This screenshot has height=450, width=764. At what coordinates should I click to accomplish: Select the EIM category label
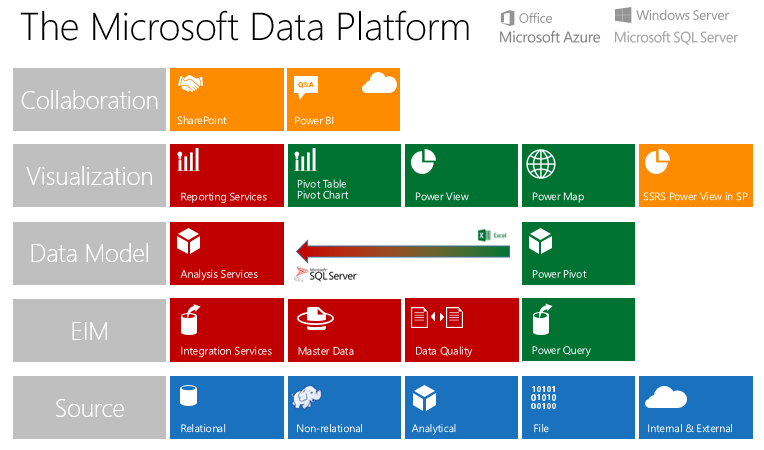point(90,330)
